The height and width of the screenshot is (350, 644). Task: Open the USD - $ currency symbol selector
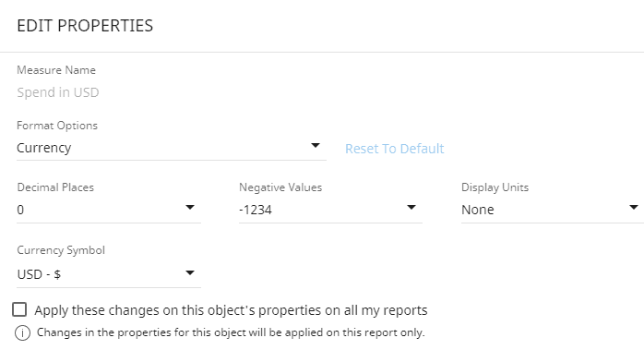[x=109, y=274]
